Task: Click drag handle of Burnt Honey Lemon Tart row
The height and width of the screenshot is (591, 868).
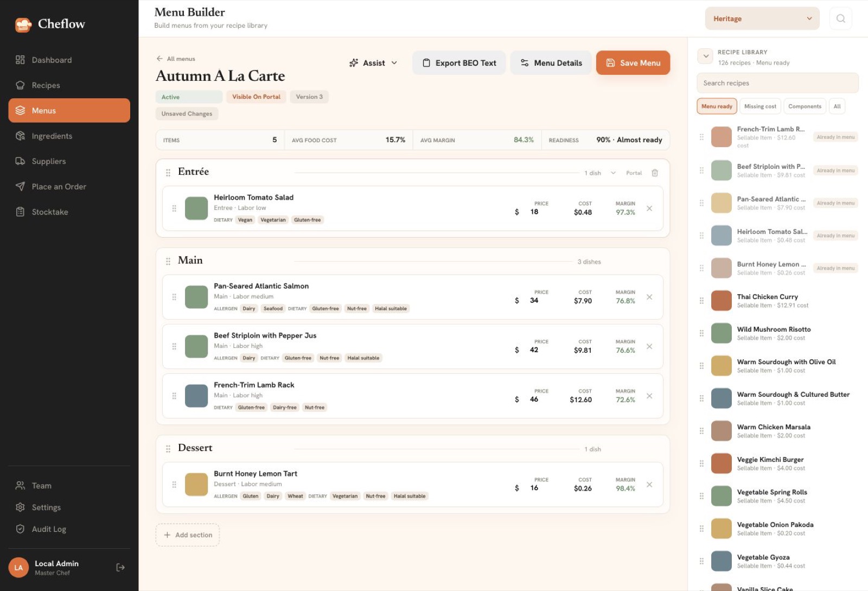Action: tap(174, 485)
